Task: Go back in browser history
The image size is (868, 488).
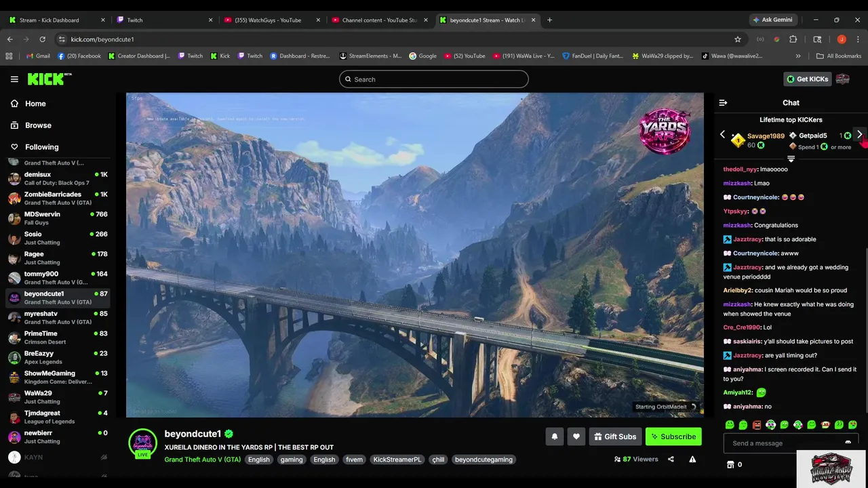Action: click(9, 39)
